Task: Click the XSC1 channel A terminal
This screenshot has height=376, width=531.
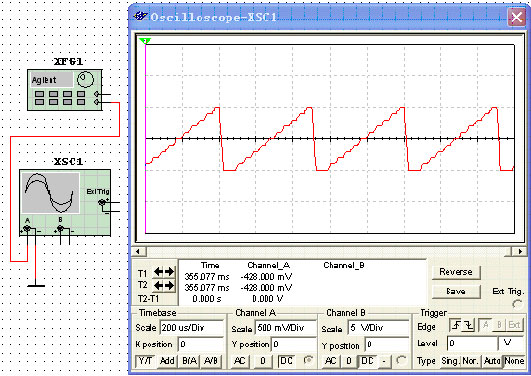Action: click(27, 229)
